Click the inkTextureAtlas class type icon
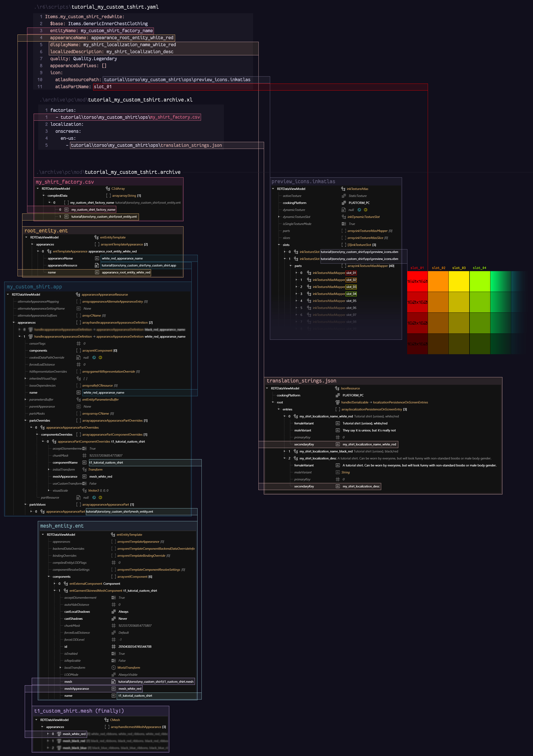Image resolution: width=533 pixels, height=756 pixels. [x=344, y=189]
